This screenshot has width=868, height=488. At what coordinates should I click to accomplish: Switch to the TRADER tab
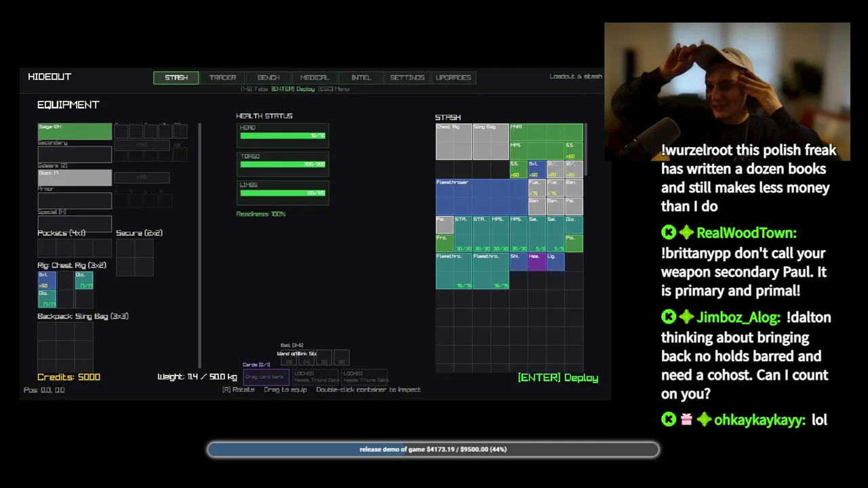click(222, 77)
